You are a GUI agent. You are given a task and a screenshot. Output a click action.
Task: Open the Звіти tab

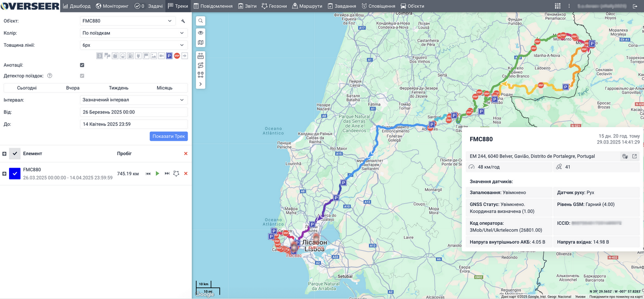[x=247, y=6]
